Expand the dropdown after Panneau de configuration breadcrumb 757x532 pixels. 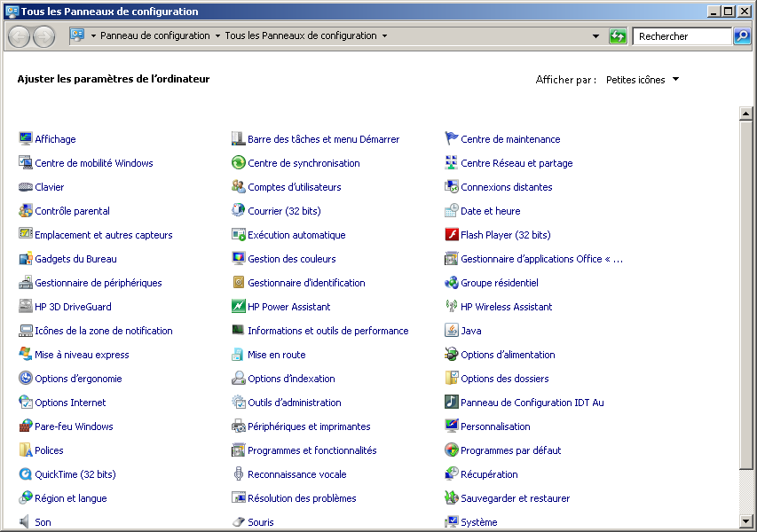[217, 35]
